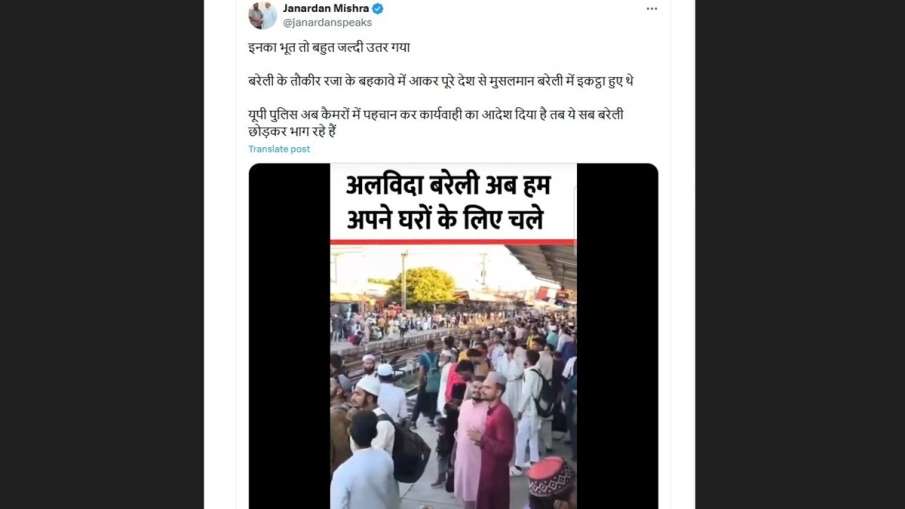Play the embedded railway platform video
905x509 pixels.
click(453, 336)
